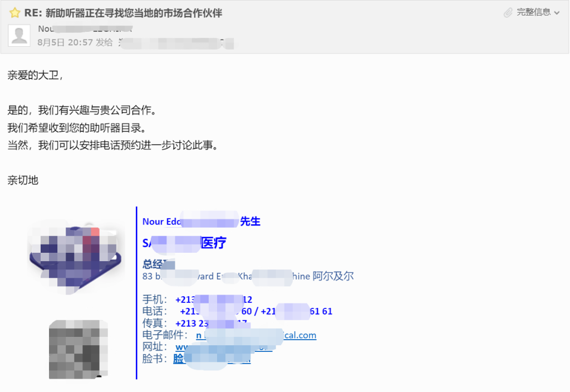This screenshot has width=570, height=392.
Task: Click the signature name ending 先生
Action: tap(202, 222)
